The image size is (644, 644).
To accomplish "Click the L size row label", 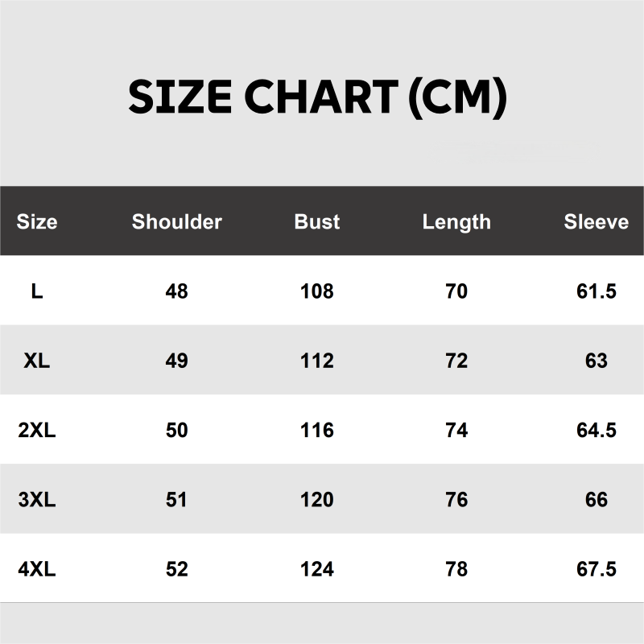I will [x=37, y=291].
